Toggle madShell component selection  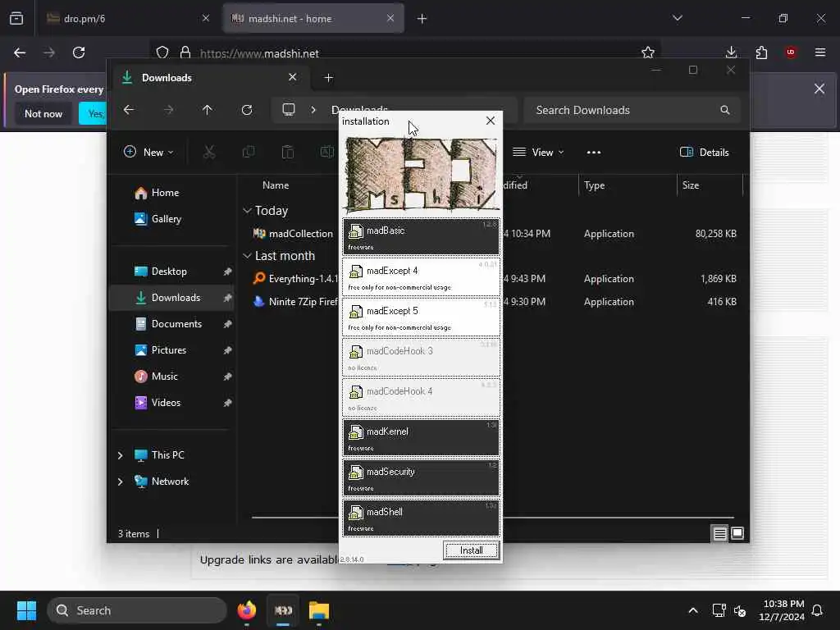(421, 518)
